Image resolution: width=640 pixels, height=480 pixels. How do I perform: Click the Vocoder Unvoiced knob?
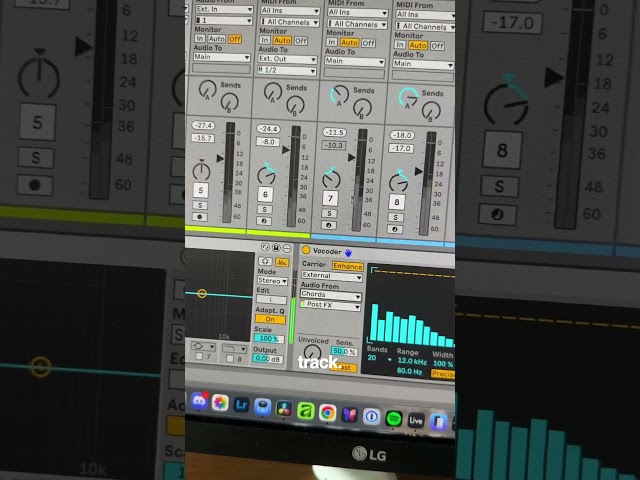(x=312, y=353)
